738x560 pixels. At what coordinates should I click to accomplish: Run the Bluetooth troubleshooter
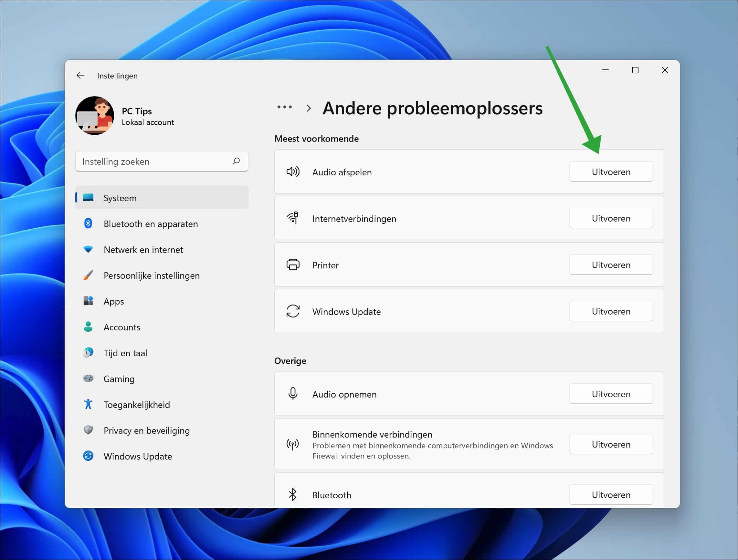tap(611, 495)
